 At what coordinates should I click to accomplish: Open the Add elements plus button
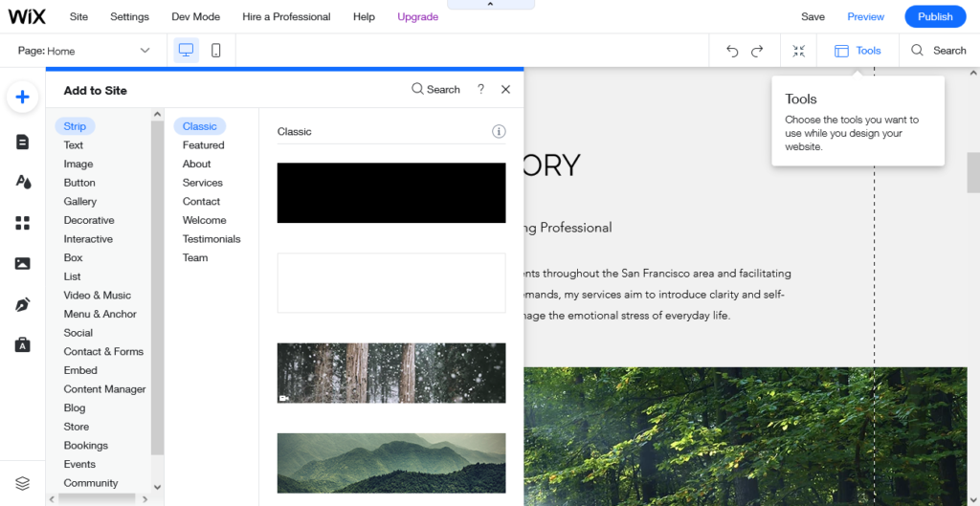coord(23,97)
